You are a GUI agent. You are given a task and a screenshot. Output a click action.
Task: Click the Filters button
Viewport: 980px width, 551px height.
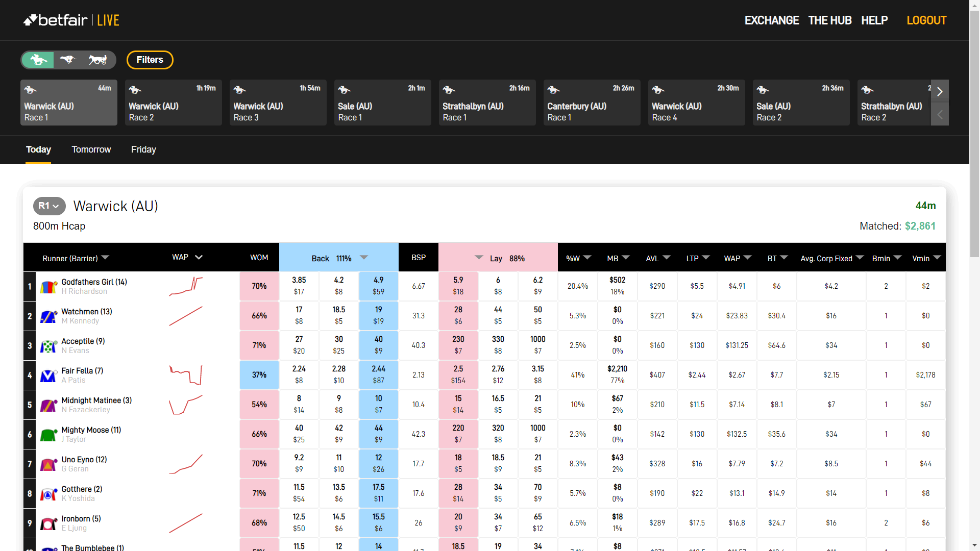[x=150, y=60]
